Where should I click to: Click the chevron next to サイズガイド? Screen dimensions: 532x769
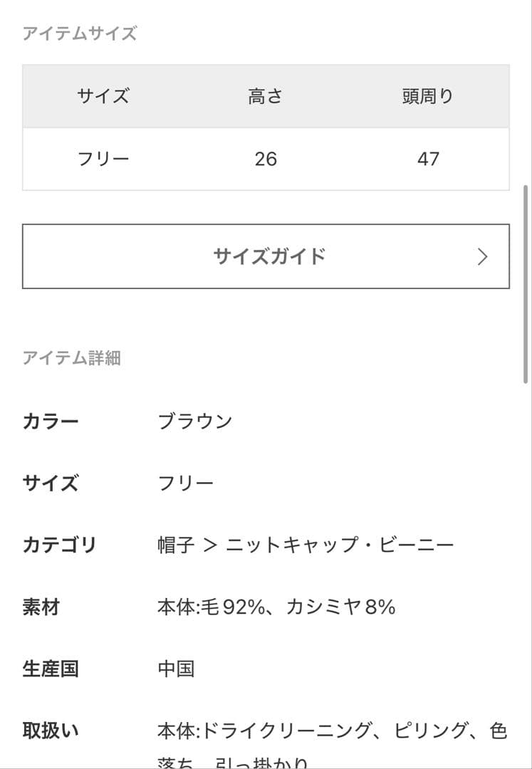click(483, 256)
